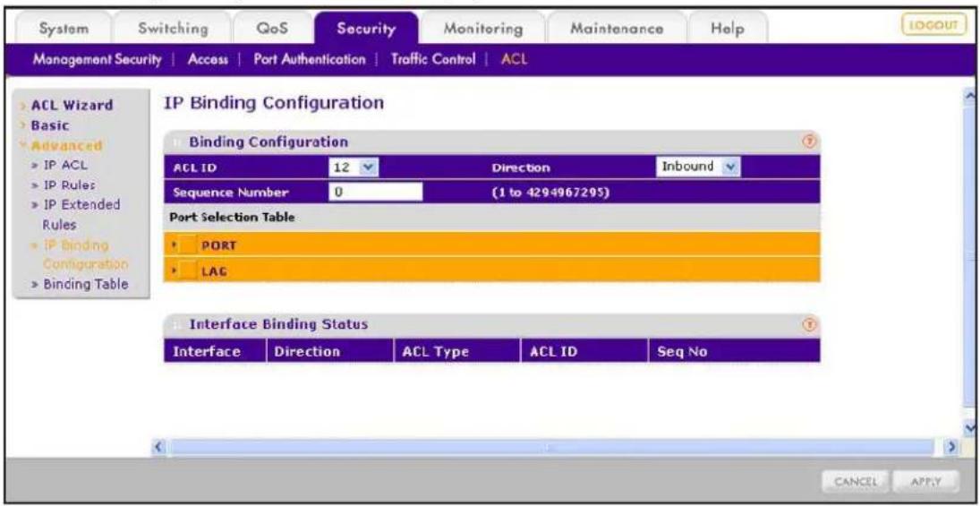Select the ACL submenu item
The height and width of the screenshot is (506, 980).
tap(515, 60)
